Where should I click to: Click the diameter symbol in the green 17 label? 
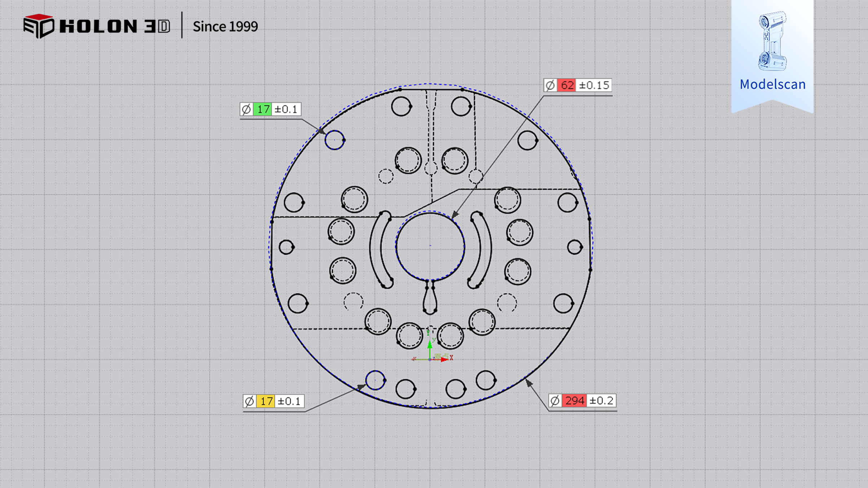(x=246, y=109)
